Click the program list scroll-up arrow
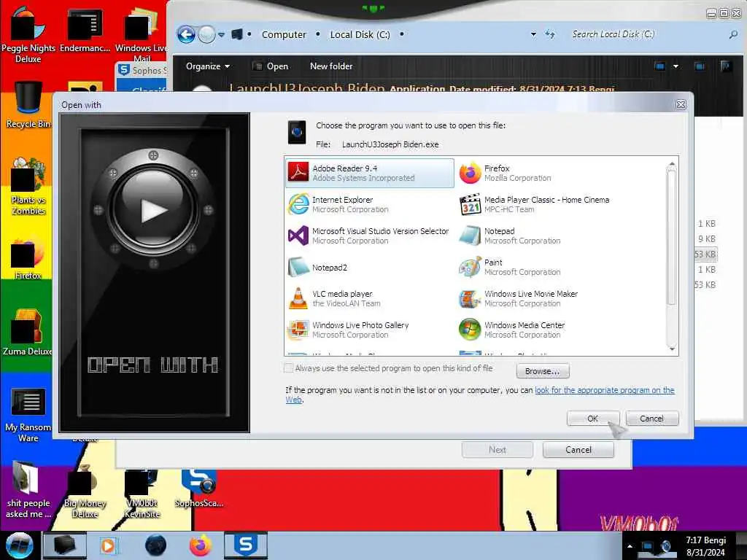747x560 pixels. pos(672,164)
